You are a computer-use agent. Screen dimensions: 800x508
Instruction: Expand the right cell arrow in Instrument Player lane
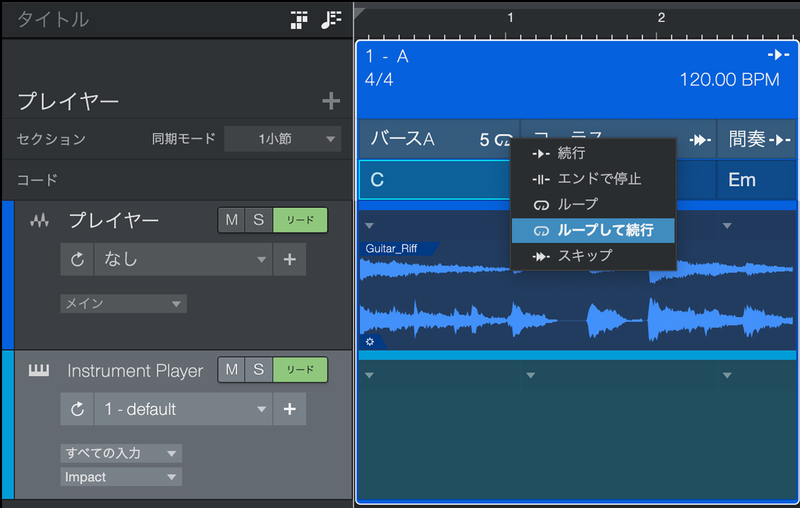click(727, 375)
